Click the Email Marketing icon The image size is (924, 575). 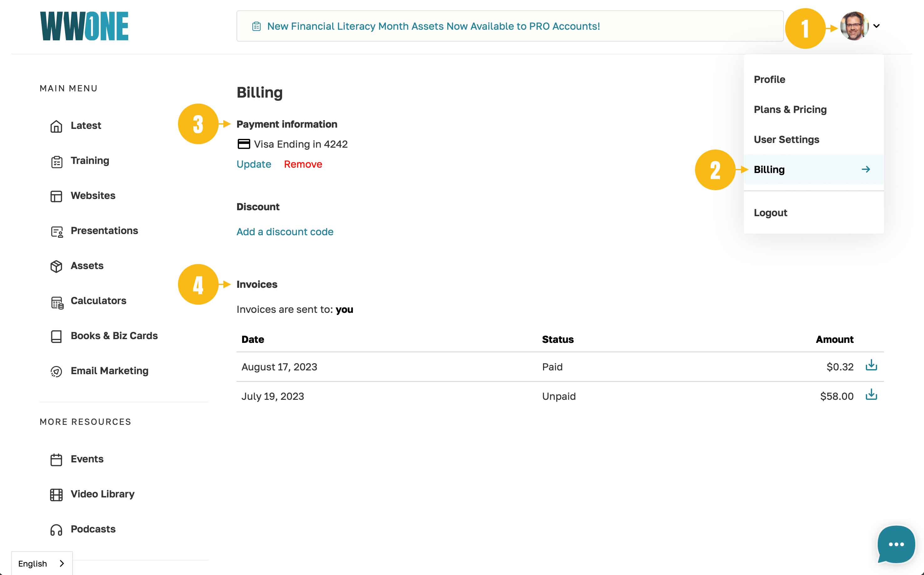56,372
